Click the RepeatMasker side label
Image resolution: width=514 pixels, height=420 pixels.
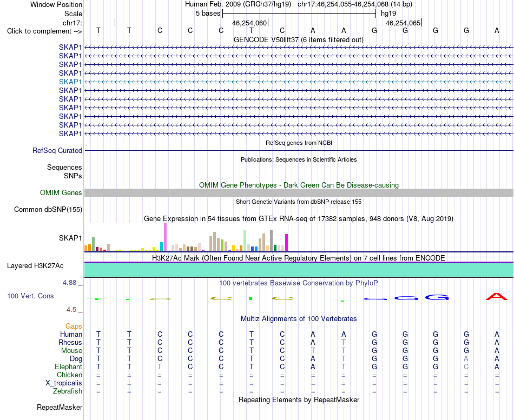60,407
